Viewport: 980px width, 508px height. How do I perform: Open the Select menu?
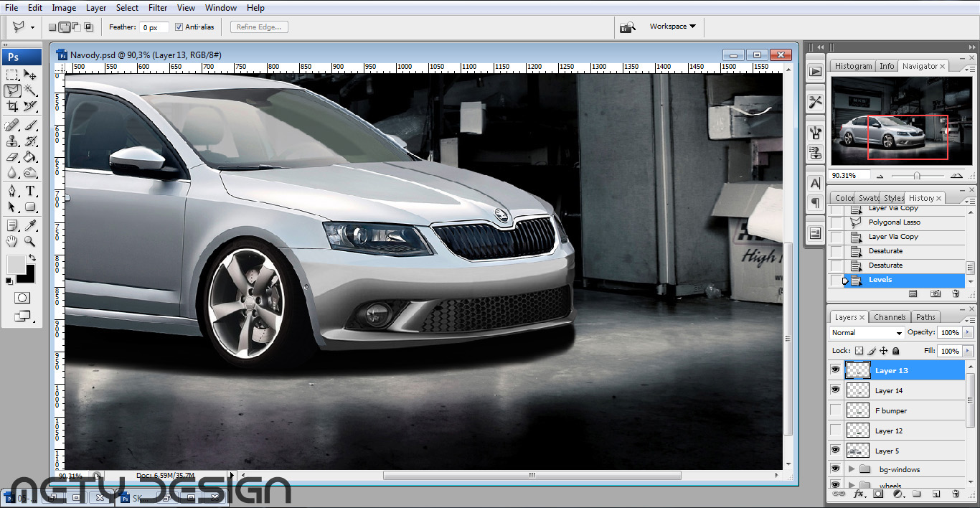coord(127,8)
